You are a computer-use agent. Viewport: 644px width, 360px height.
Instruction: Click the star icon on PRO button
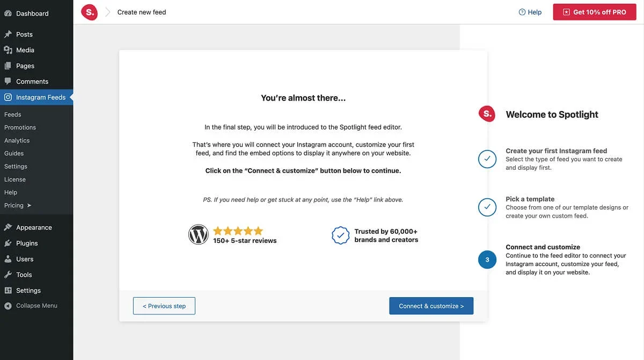(x=566, y=12)
